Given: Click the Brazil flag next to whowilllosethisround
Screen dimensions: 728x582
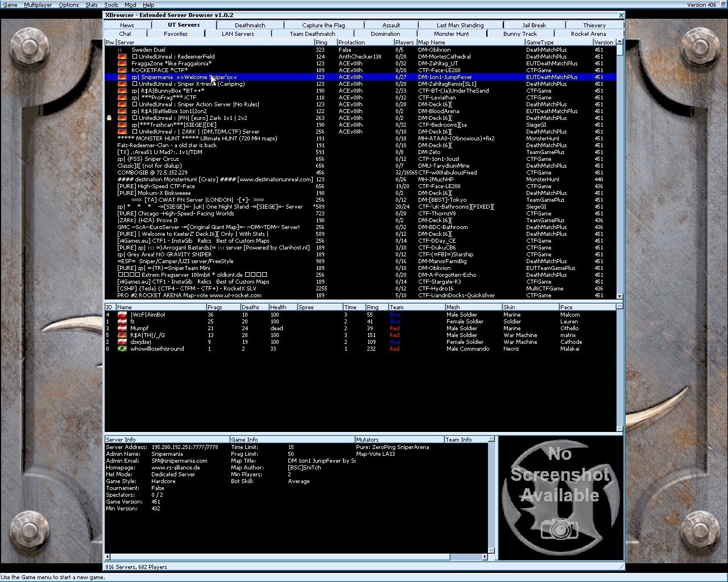Looking at the screenshot, I should pyautogui.click(x=122, y=349).
